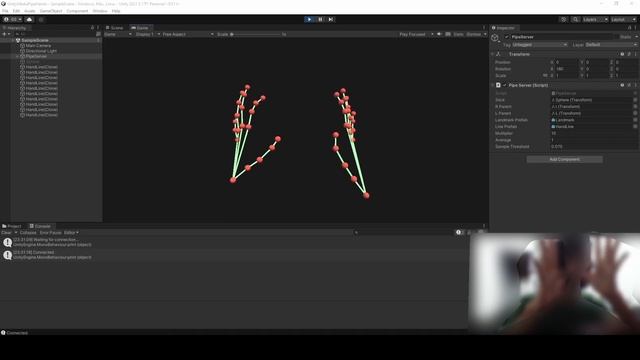Screen dimensions: 640x360
Task: Click the Pause button in the toolbar
Action: (320, 19)
